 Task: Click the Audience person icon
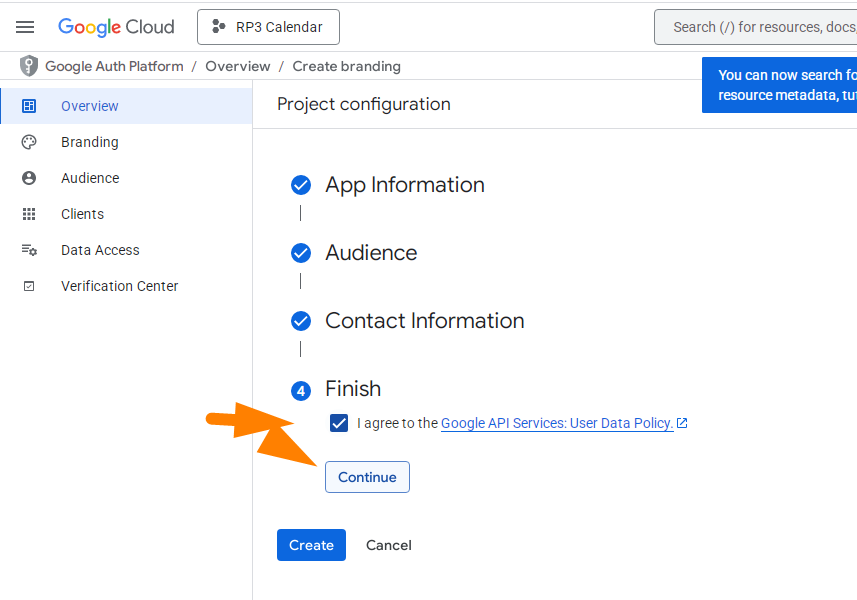29,178
